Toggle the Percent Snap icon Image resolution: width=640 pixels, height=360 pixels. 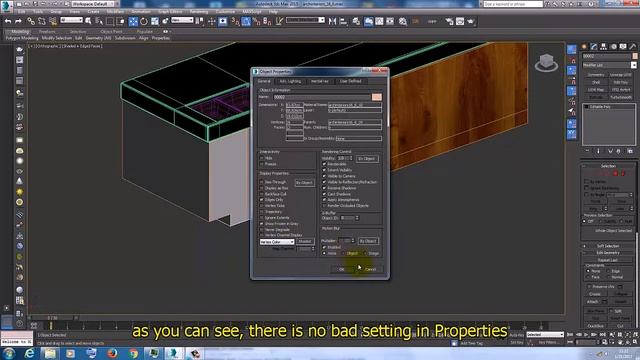pyautogui.click(x=256, y=21)
